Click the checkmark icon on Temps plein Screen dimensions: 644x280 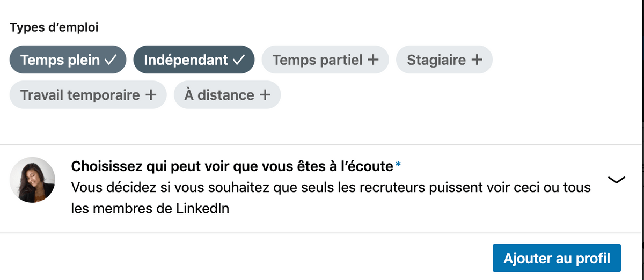(109, 60)
